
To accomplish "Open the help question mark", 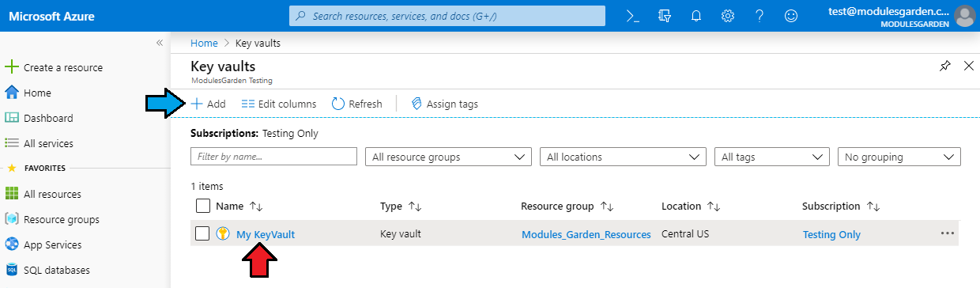I will tap(759, 16).
